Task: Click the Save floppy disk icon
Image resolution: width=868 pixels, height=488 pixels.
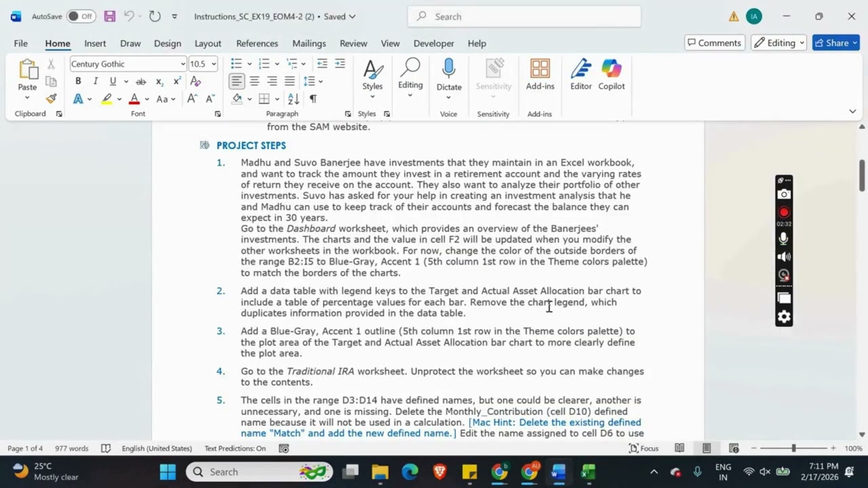Action: [109, 16]
